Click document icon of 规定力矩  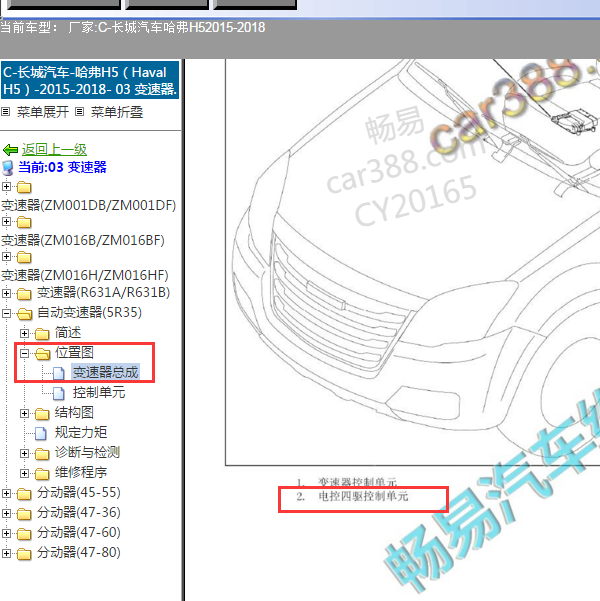pyautogui.click(x=41, y=433)
